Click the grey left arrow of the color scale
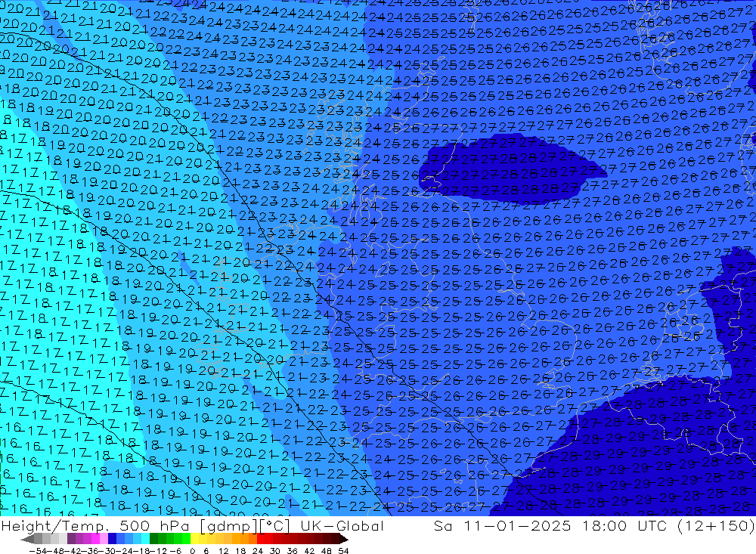This screenshot has height=554, width=756. tap(27, 539)
